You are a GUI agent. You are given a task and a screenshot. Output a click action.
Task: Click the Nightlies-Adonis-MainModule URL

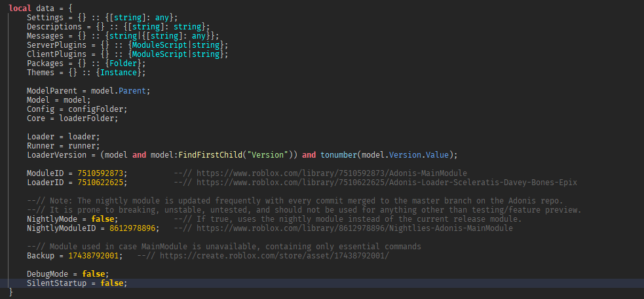pyautogui.click(x=354, y=228)
